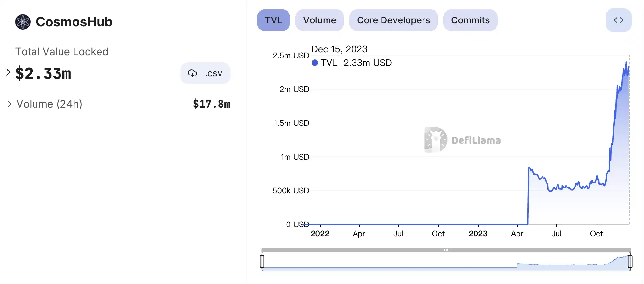Expand the Volume (24h) row
This screenshot has width=644, height=284.
[10, 104]
